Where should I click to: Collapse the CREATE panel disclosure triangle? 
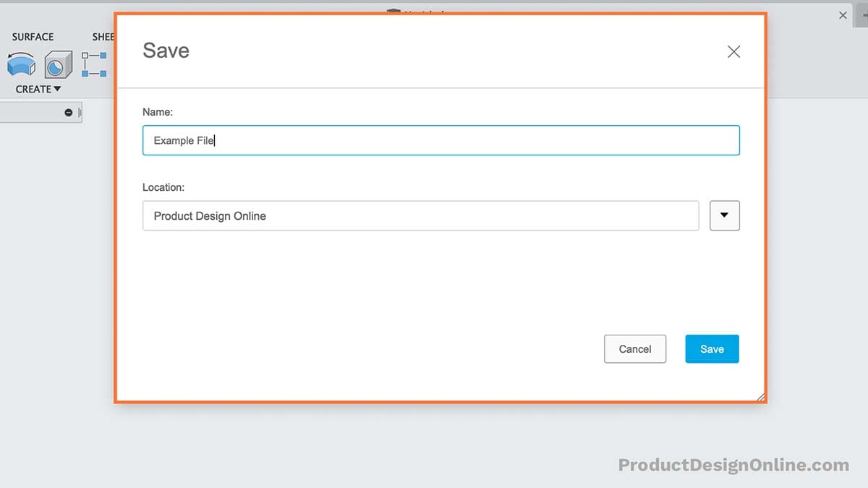[x=57, y=88]
